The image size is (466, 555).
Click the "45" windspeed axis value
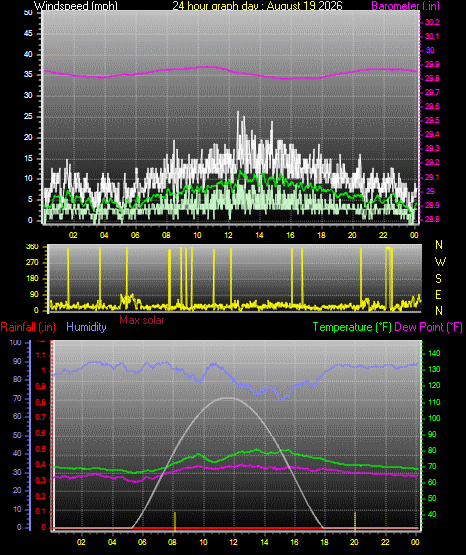[28, 33]
